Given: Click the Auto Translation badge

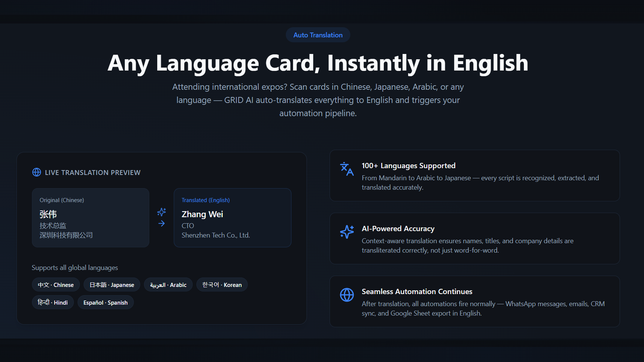Looking at the screenshot, I should coord(318,35).
